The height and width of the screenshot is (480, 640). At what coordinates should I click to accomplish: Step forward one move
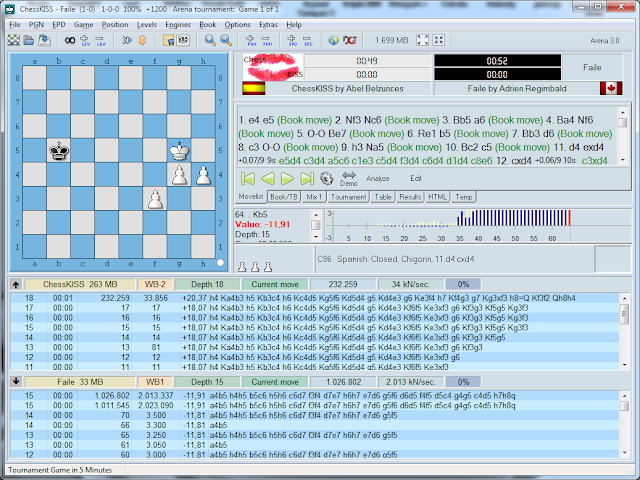point(287,178)
